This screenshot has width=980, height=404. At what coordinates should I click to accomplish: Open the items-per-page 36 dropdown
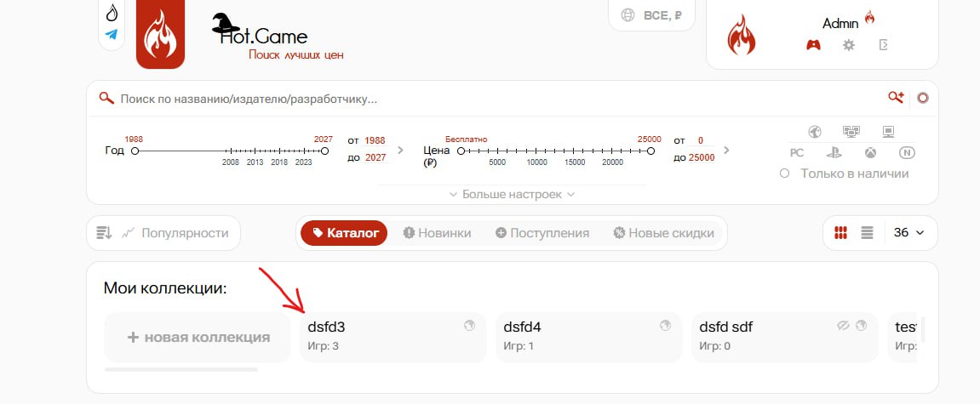(x=909, y=233)
